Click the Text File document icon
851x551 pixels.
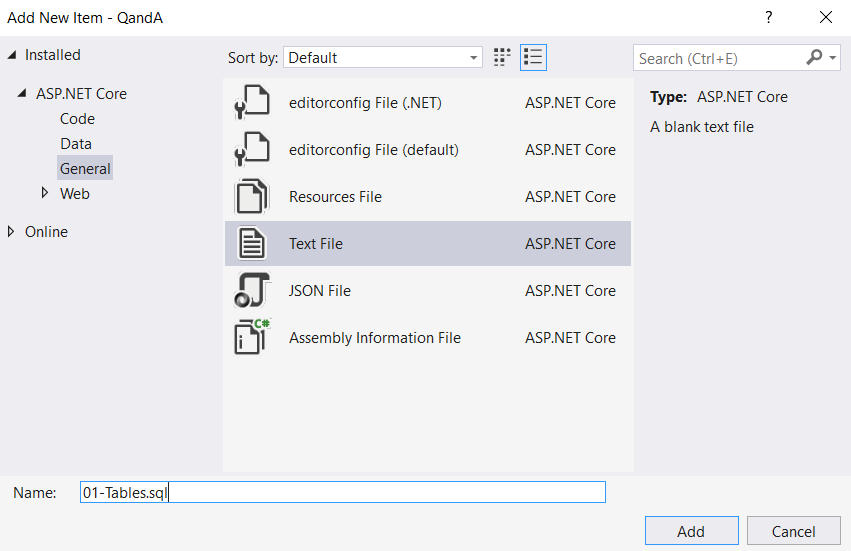coord(252,244)
